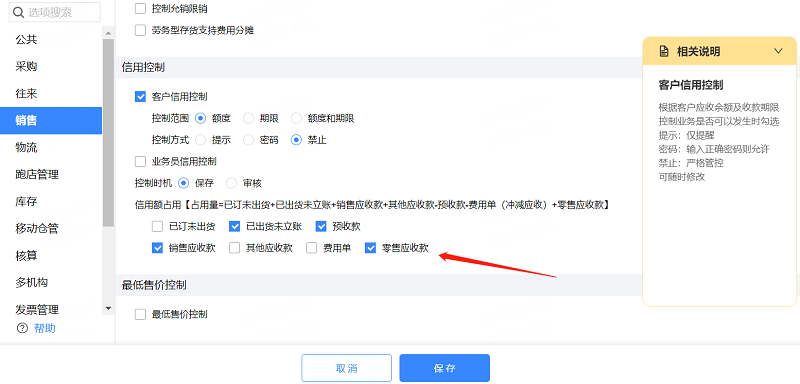Check 其他应收款 checkbox
The image size is (800, 384).
coord(235,248)
